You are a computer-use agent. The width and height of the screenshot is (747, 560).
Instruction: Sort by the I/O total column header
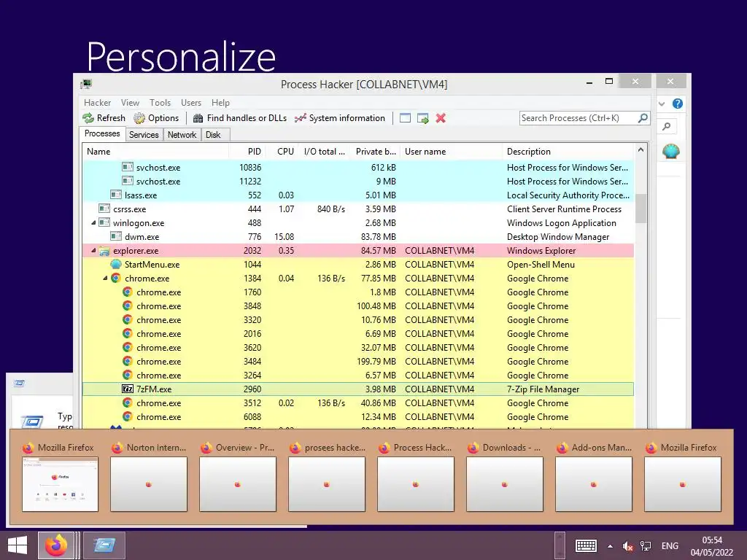point(324,152)
